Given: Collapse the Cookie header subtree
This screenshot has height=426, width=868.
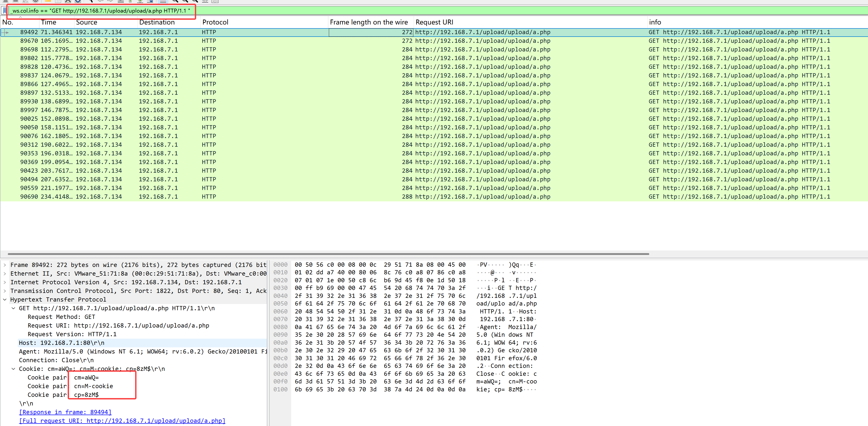Looking at the screenshot, I should (x=14, y=369).
